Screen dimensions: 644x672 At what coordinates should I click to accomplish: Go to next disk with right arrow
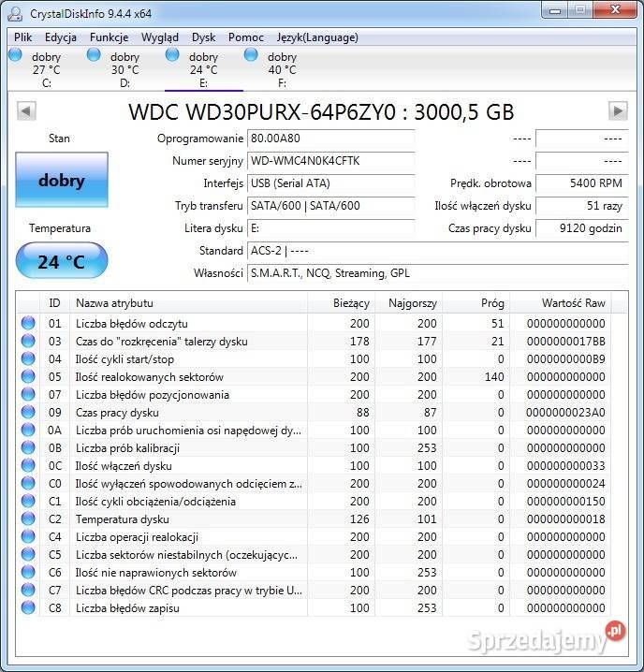point(617,110)
